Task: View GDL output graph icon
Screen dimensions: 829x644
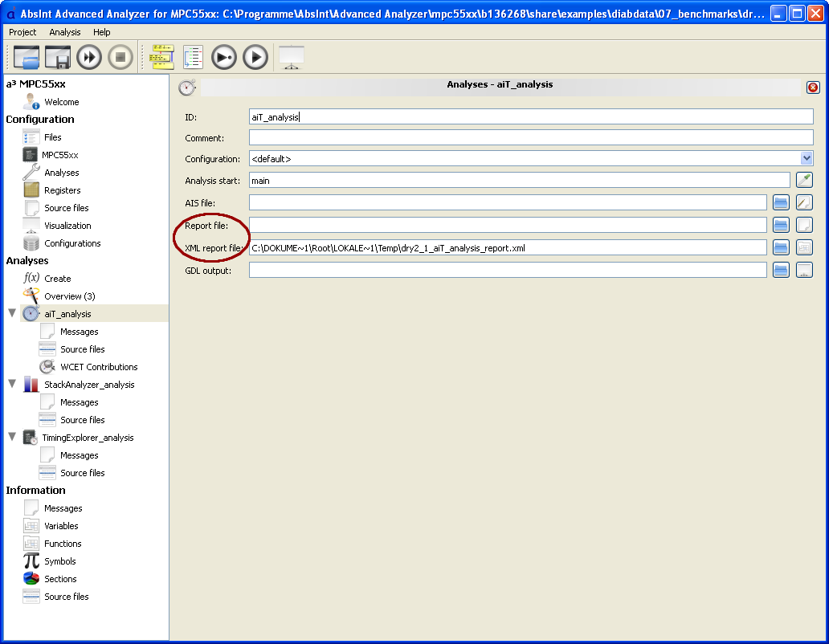Action: 804,270
